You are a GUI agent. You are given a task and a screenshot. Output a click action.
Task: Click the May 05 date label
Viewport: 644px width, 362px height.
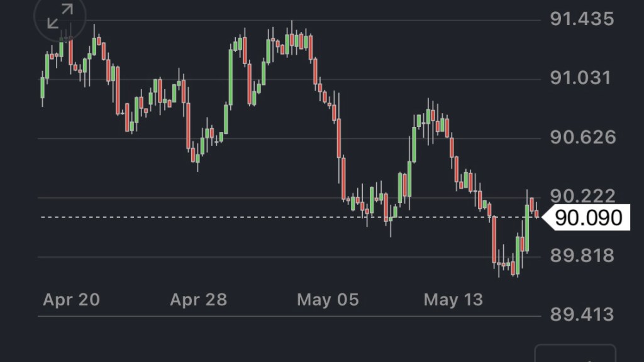(328, 300)
